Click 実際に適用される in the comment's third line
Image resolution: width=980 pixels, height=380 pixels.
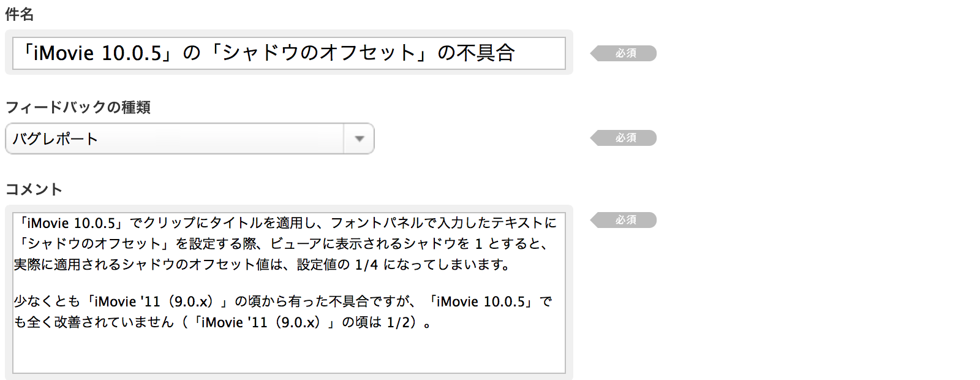[x=67, y=265]
